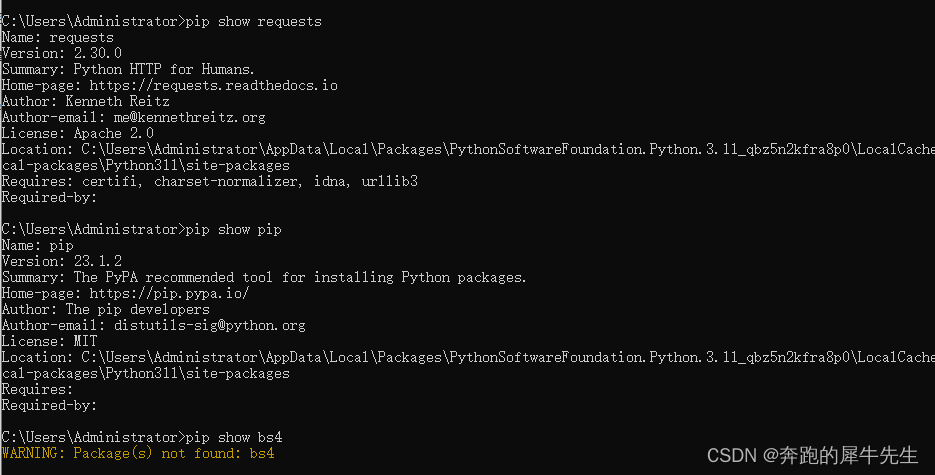Click the PyPA recommended tool summary line
Screen dimensions: 935x475
point(264,277)
